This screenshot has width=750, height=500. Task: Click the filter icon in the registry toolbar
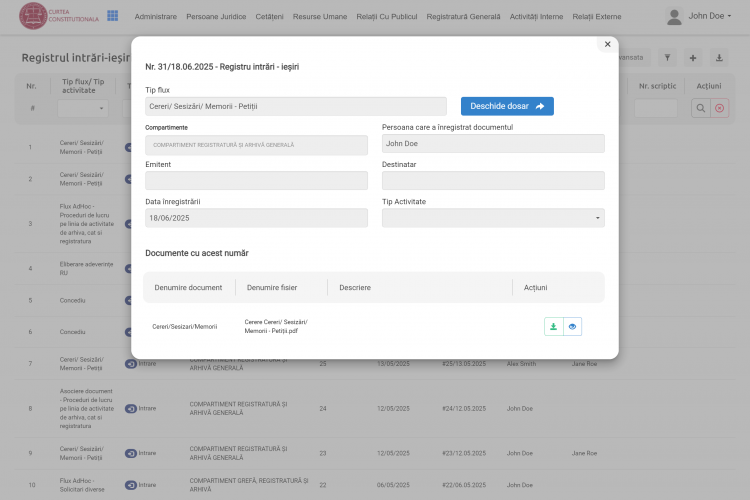667,58
